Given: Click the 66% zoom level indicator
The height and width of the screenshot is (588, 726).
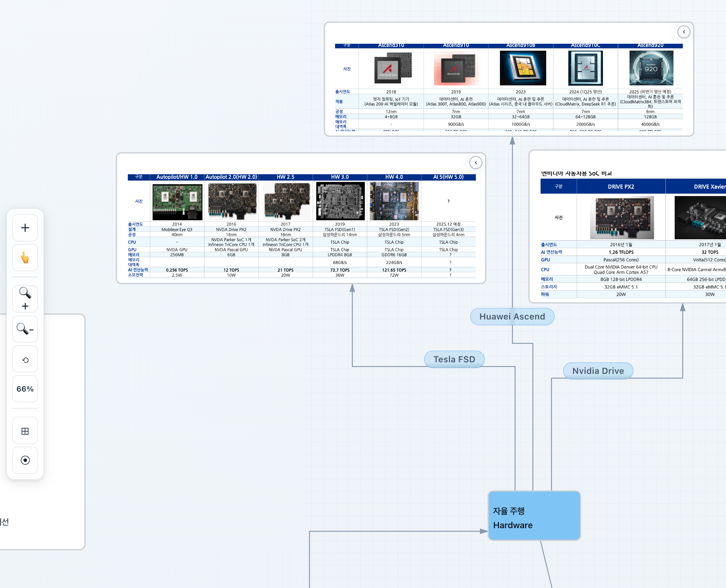Looking at the screenshot, I should tap(25, 389).
